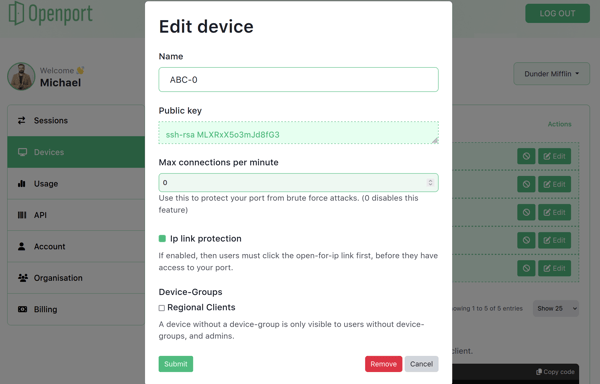Open the Dunder Mifflin organisation dropdown

551,73
